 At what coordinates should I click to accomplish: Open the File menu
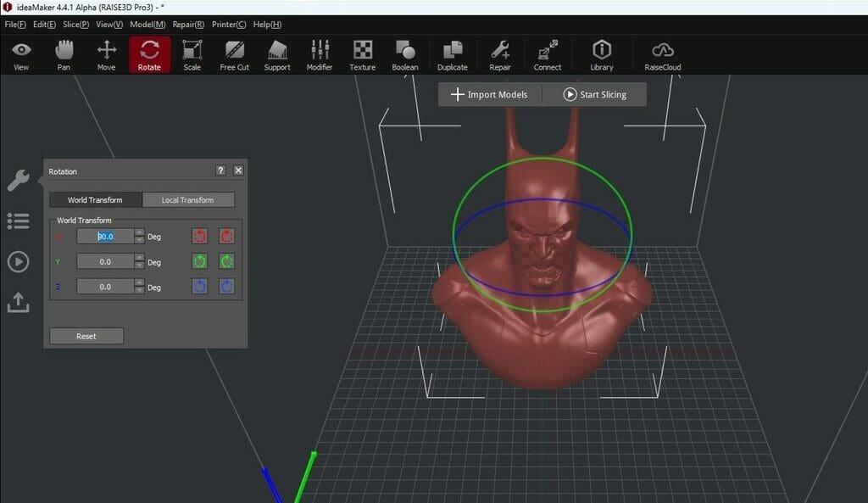click(x=15, y=25)
